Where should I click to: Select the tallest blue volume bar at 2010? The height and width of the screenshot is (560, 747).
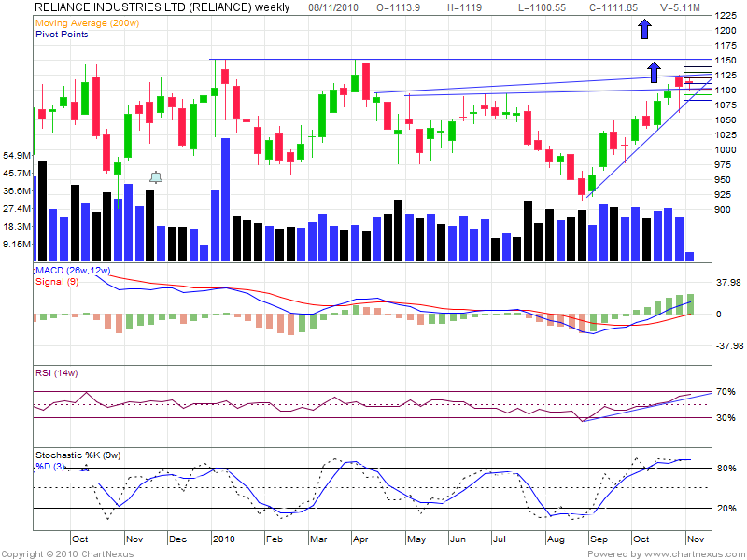click(x=225, y=198)
